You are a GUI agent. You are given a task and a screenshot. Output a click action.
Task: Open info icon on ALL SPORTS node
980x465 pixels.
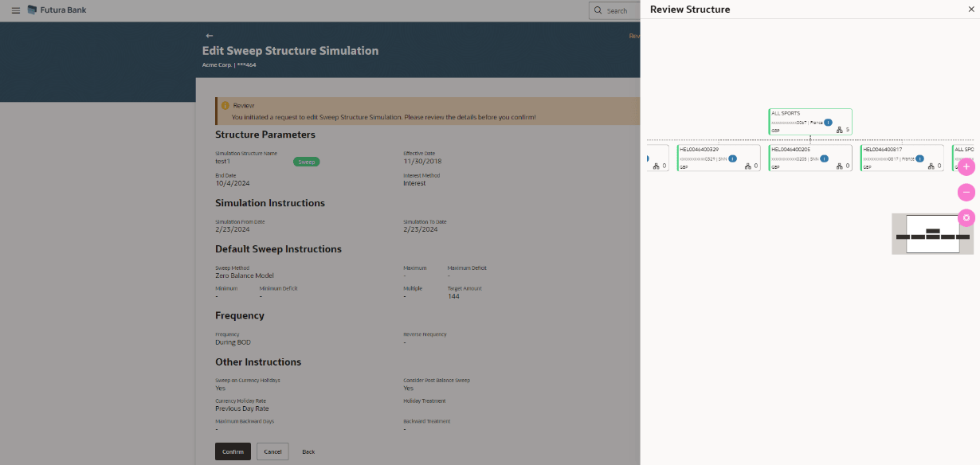[828, 123]
